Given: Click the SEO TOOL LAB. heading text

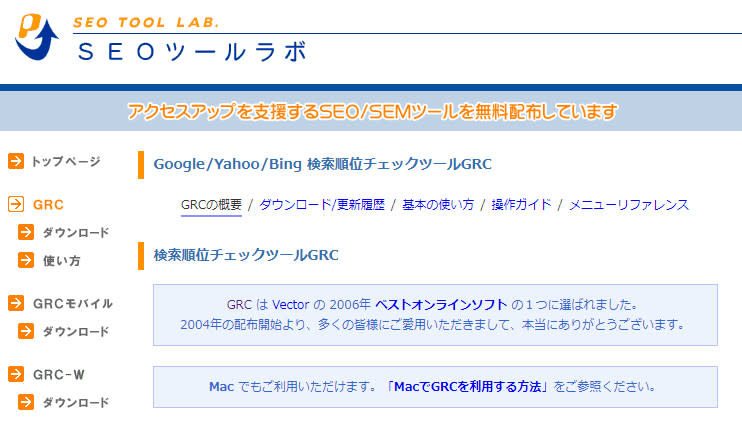Looking at the screenshot, I should pos(146,22).
